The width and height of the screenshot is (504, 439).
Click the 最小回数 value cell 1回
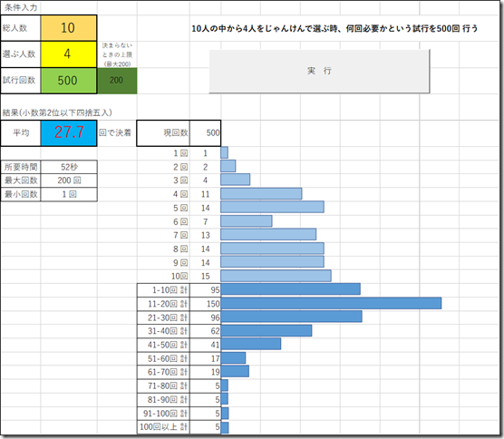[69, 194]
